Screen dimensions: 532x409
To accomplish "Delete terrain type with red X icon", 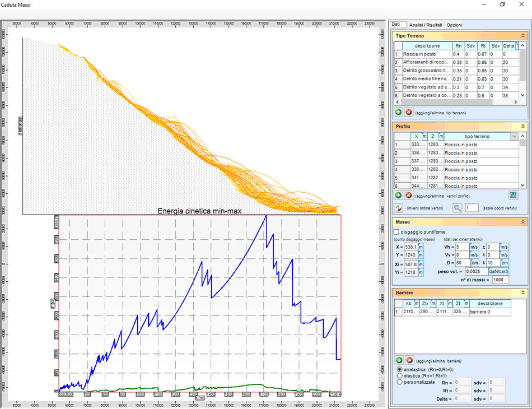I will 409,112.
